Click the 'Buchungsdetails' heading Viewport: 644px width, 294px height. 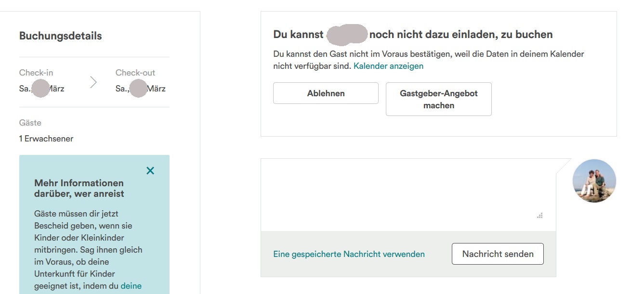pos(60,36)
